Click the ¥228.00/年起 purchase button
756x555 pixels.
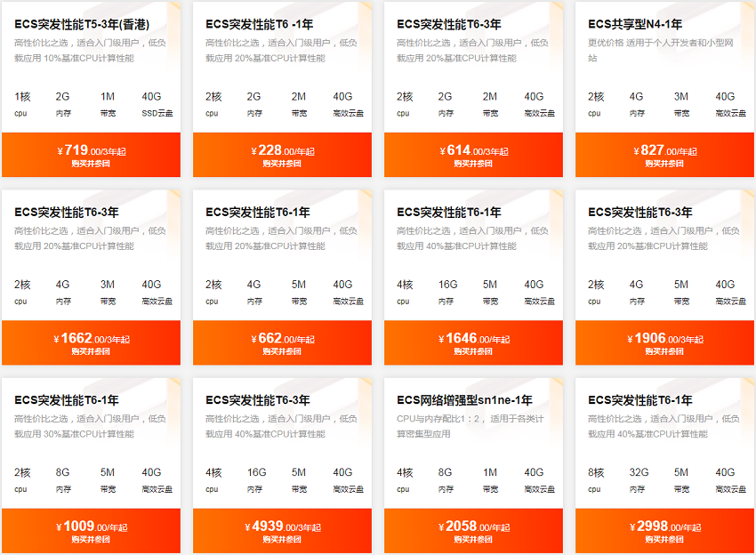[x=282, y=155]
